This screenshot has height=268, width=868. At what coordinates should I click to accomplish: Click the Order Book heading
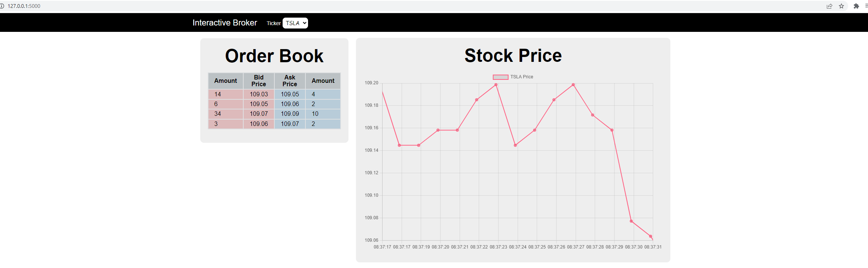[x=274, y=55]
